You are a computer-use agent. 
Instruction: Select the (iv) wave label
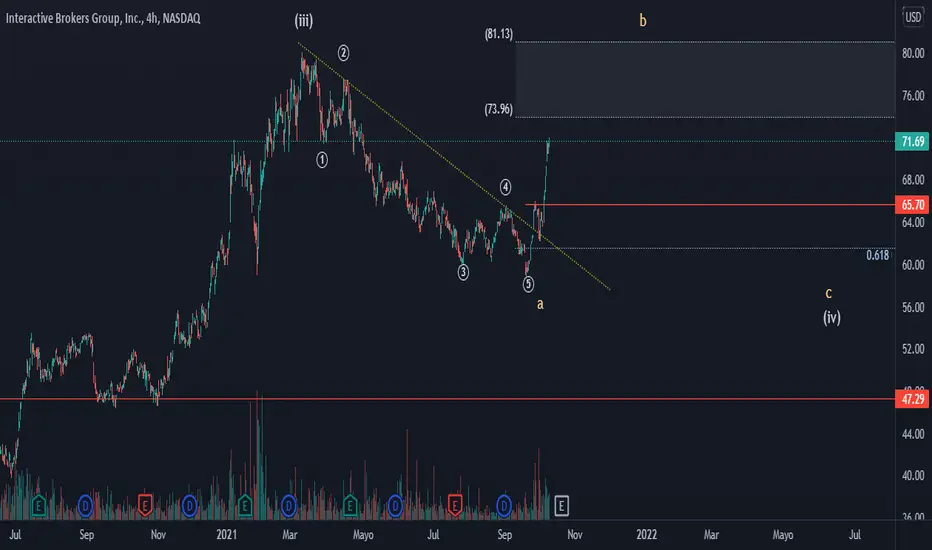(x=832, y=318)
